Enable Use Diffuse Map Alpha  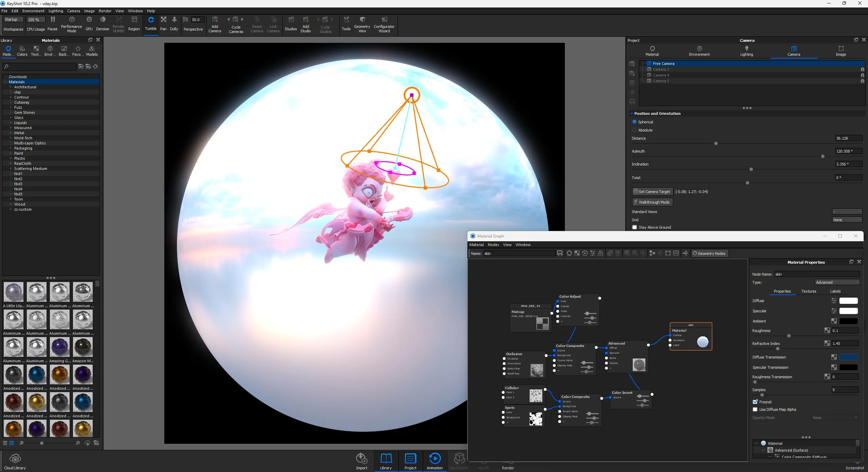(755, 409)
